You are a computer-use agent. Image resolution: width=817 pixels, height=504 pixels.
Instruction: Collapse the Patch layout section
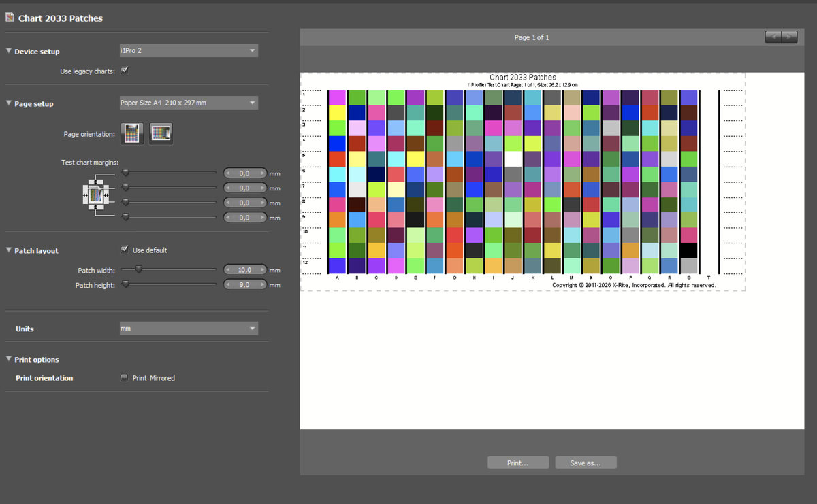click(9, 250)
